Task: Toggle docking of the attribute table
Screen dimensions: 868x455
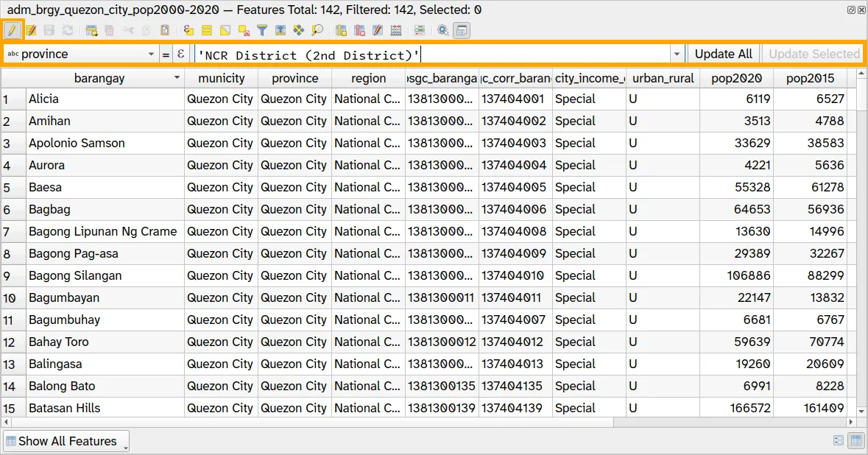Action: click(x=461, y=30)
